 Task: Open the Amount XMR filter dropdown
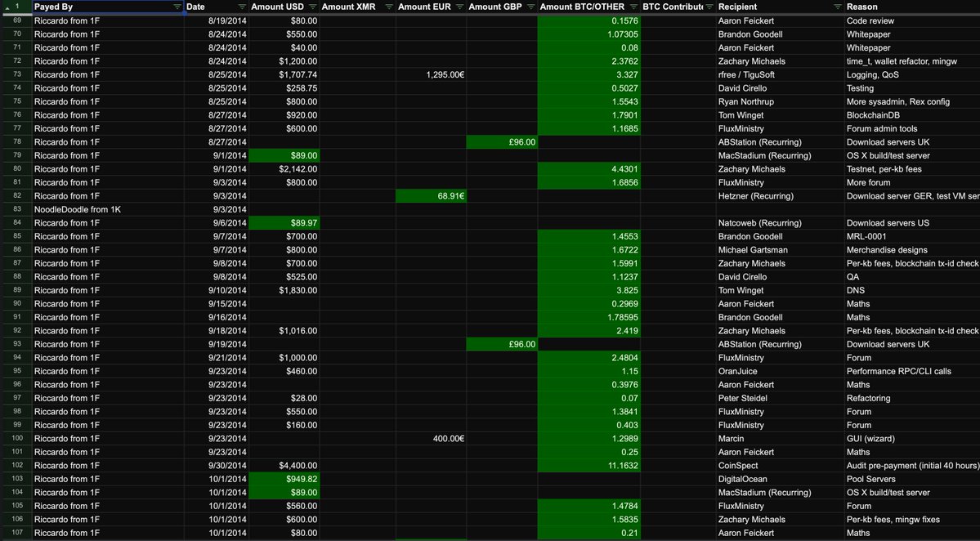point(389,7)
